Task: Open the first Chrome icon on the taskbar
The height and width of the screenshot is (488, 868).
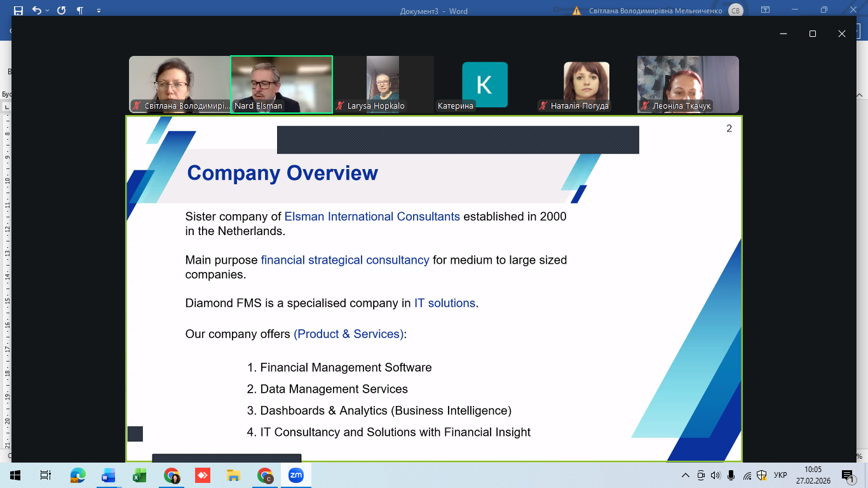Action: click(x=172, y=475)
